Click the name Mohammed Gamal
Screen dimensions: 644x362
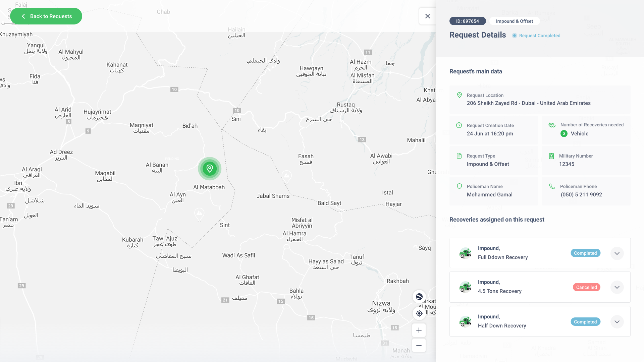pyautogui.click(x=489, y=194)
